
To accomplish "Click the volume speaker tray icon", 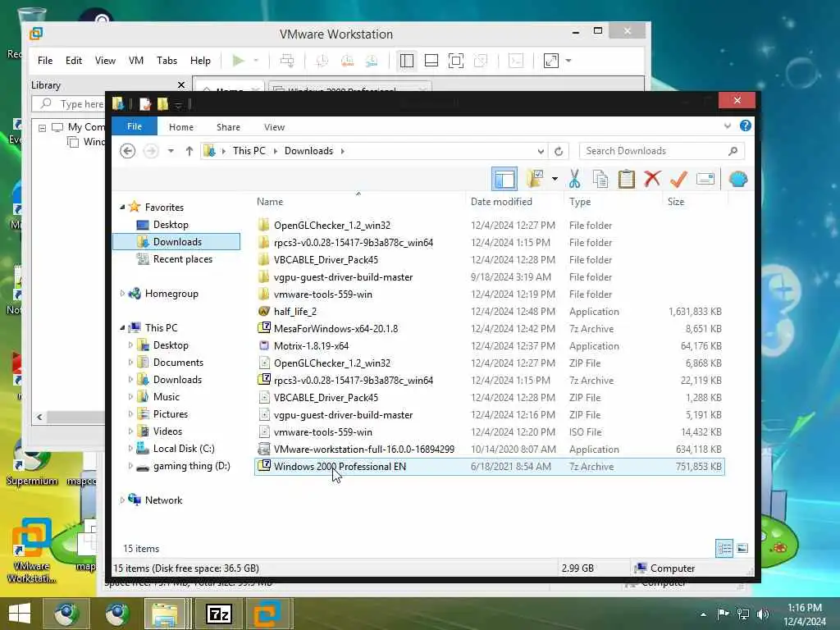I will [x=762, y=614].
